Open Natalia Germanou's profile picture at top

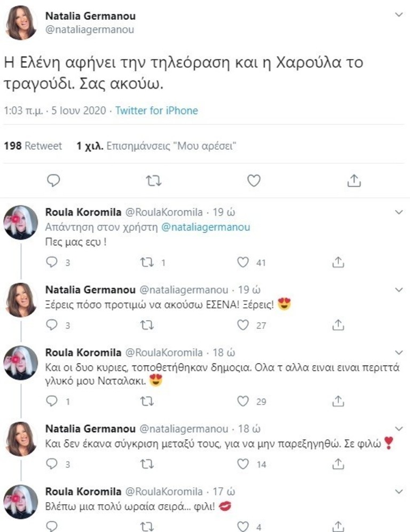click(21, 22)
